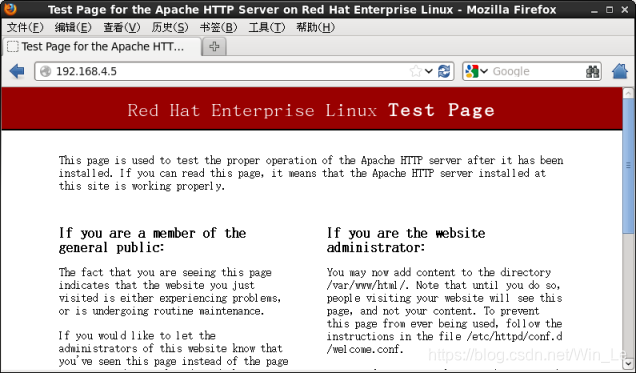Open the 工具(T) menu

click(267, 27)
